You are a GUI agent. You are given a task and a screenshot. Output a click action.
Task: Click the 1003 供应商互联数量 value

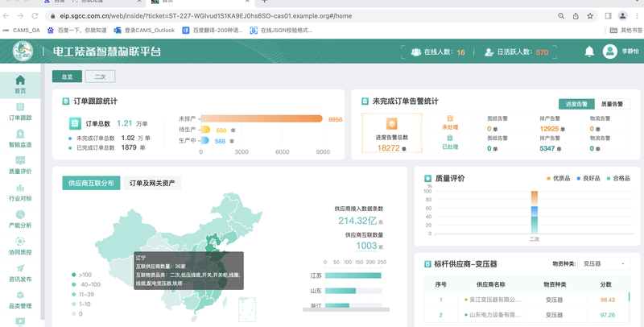point(366,246)
